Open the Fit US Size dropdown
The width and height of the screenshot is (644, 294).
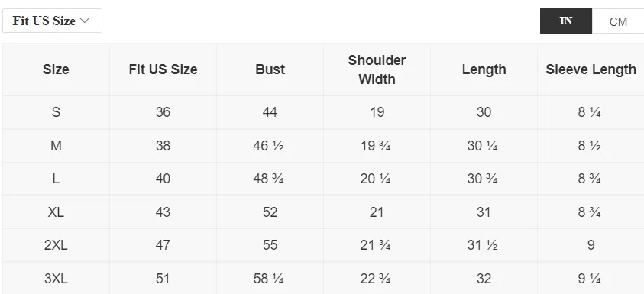click(x=52, y=21)
